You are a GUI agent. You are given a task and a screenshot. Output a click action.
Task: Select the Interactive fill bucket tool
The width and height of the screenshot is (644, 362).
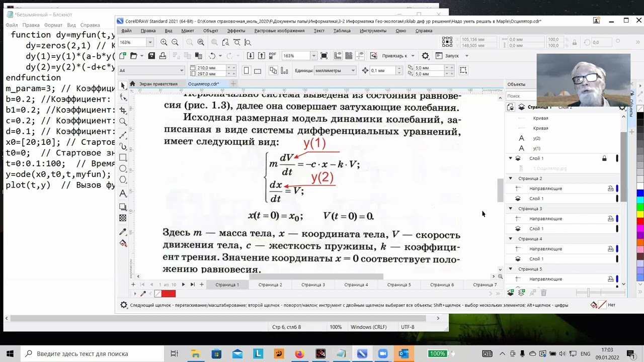tap(123, 243)
